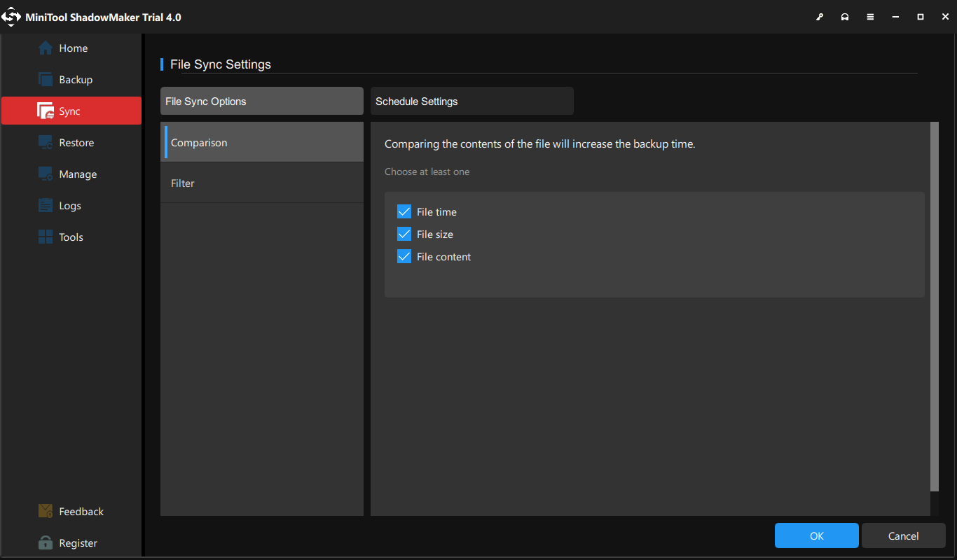This screenshot has height=560, width=957.
Task: Uncheck the File size checkbox
Action: pos(404,234)
